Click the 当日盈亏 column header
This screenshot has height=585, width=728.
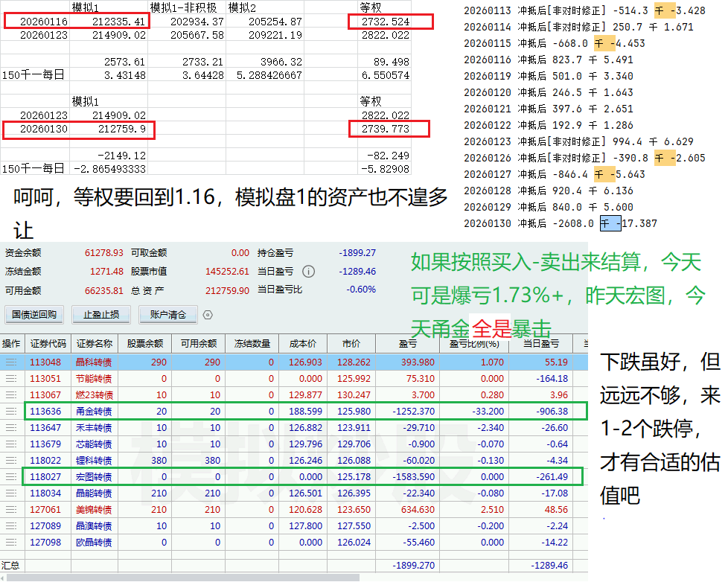(x=541, y=344)
